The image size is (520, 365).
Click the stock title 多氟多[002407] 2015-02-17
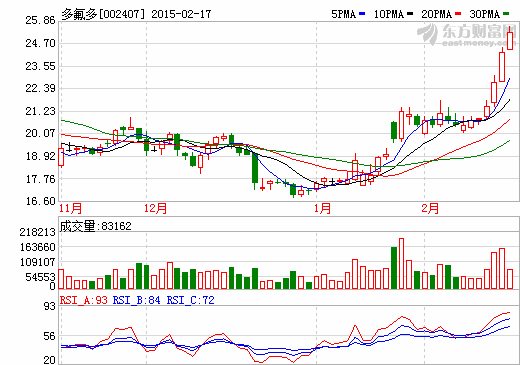point(136,14)
